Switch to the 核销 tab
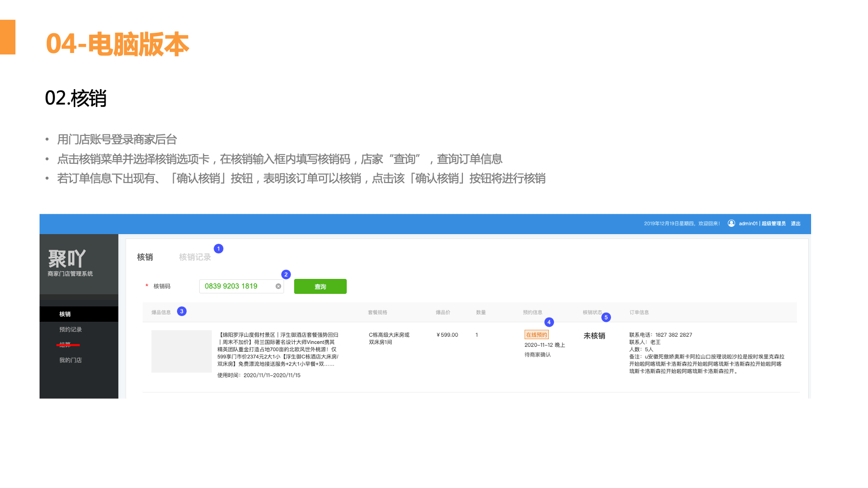This screenshot has width=868, height=488. [x=145, y=257]
